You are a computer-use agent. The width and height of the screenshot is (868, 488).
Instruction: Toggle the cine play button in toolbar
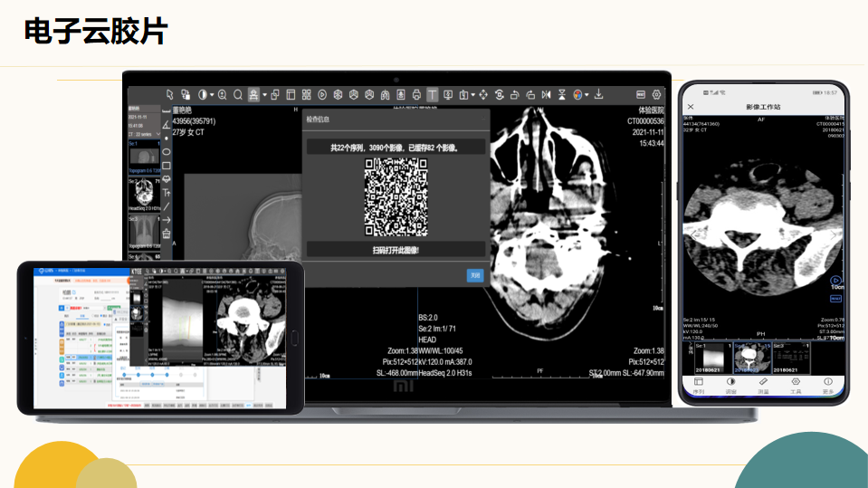(320, 94)
